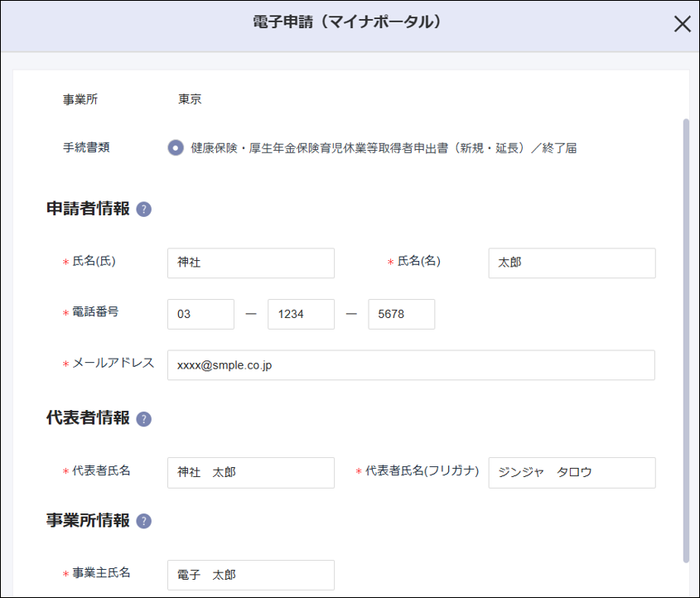
Task: Select the 健康保険・厚生年金保険育児休業等 radio button
Action: tap(176, 147)
